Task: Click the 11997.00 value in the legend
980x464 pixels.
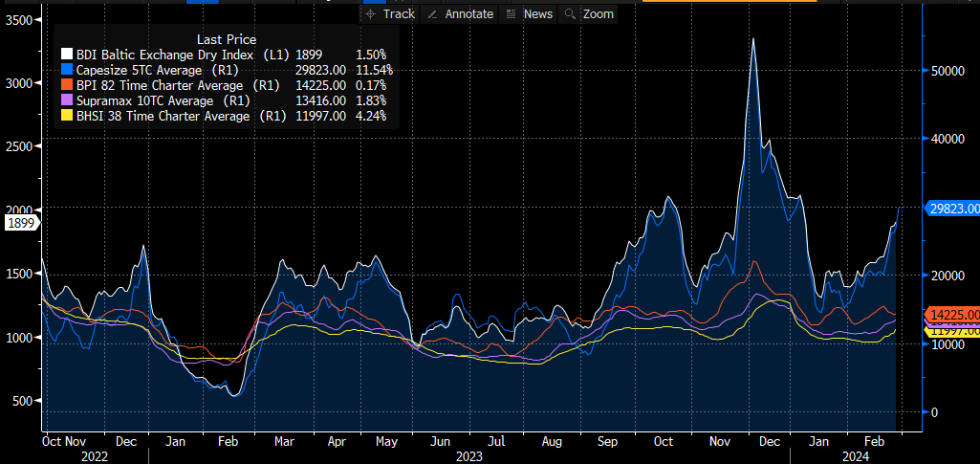Action: tap(320, 117)
